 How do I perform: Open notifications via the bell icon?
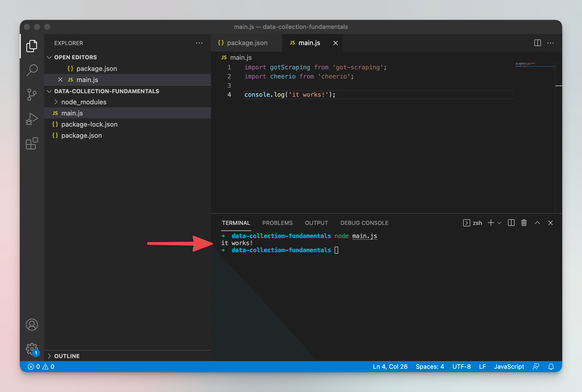(x=551, y=366)
